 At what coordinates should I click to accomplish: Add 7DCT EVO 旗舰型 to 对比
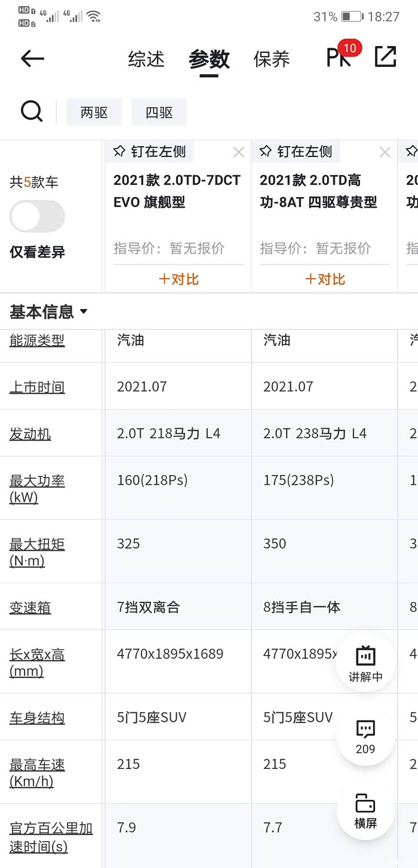tap(179, 279)
